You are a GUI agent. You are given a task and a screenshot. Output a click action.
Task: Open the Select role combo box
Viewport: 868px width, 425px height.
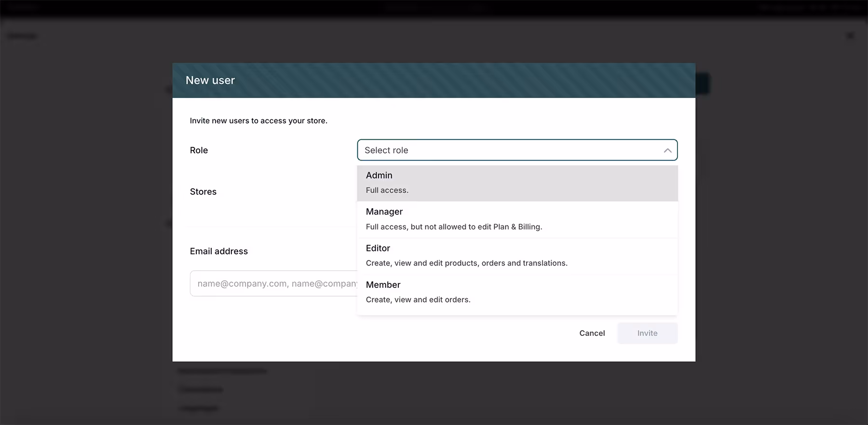(517, 150)
